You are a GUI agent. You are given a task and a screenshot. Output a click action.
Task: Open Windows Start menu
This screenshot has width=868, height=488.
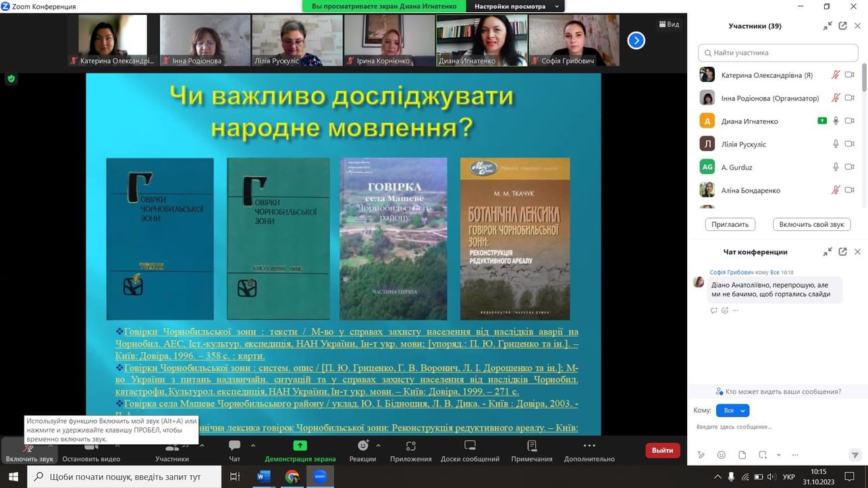[13, 477]
